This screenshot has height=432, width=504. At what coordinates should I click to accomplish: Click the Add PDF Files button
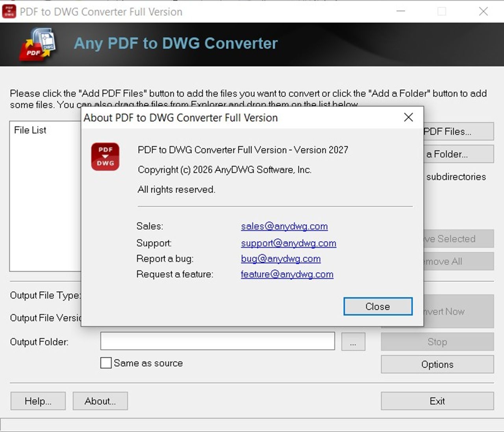pyautogui.click(x=459, y=131)
